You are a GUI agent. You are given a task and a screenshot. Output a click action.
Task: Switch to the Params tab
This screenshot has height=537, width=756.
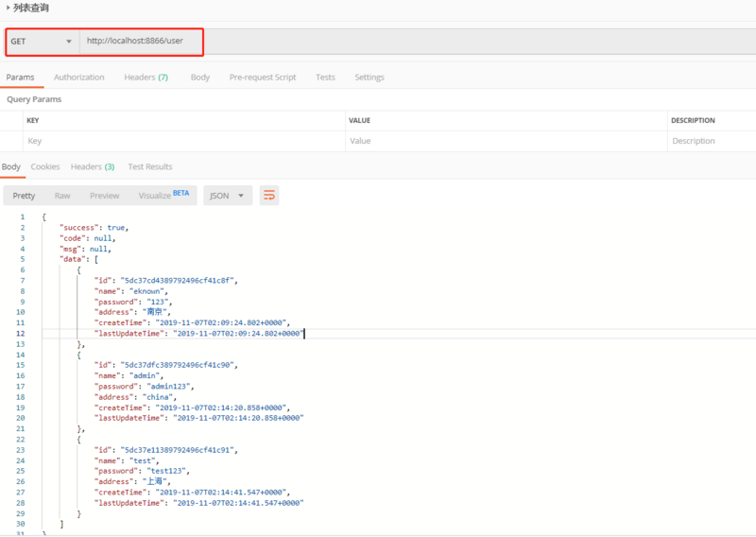[x=20, y=78]
